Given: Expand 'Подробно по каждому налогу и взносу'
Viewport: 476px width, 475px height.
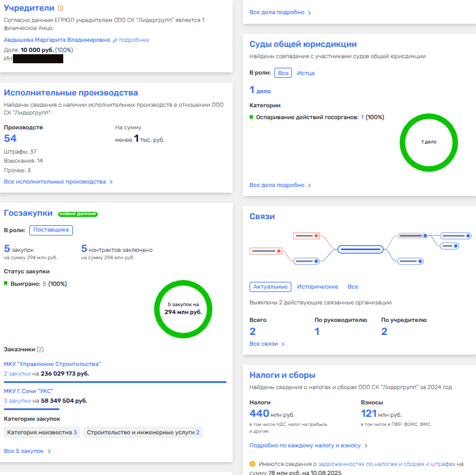Looking at the screenshot, I should coord(309,446).
